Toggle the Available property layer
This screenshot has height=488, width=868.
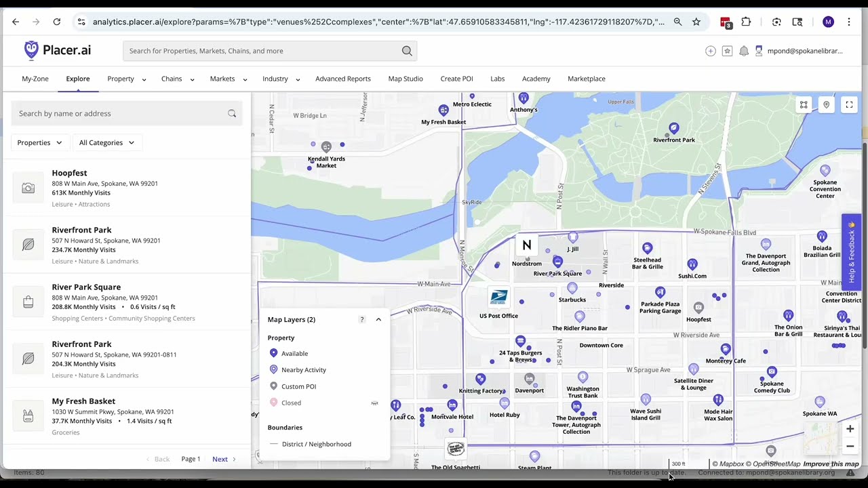(x=294, y=353)
